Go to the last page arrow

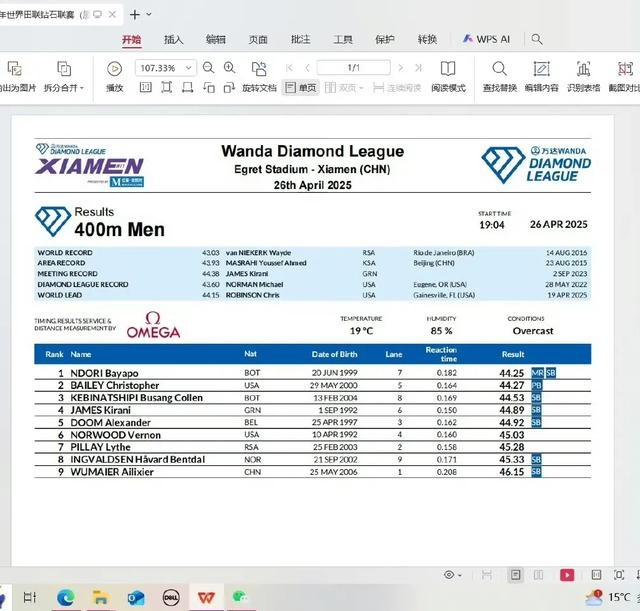418,68
